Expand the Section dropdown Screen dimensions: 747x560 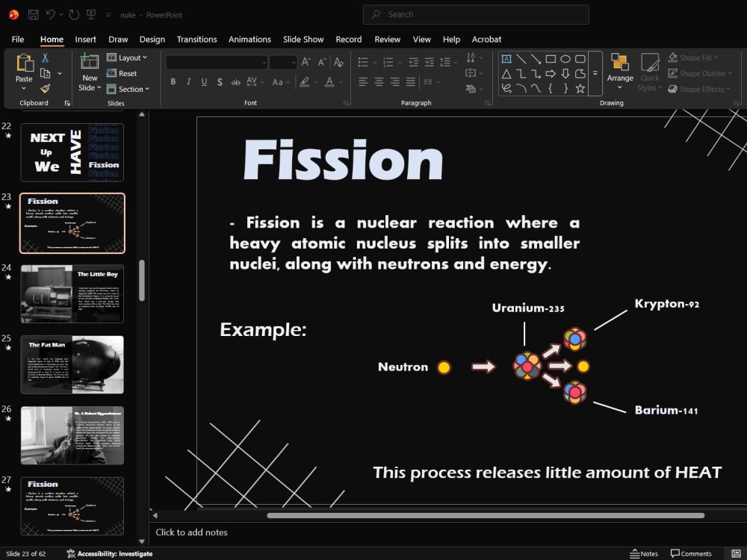pos(128,89)
